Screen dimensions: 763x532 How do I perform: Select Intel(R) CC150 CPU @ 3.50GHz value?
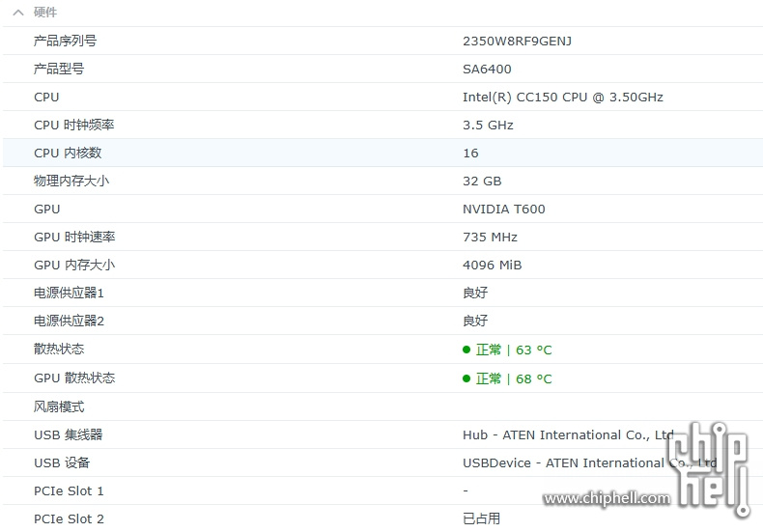562,98
